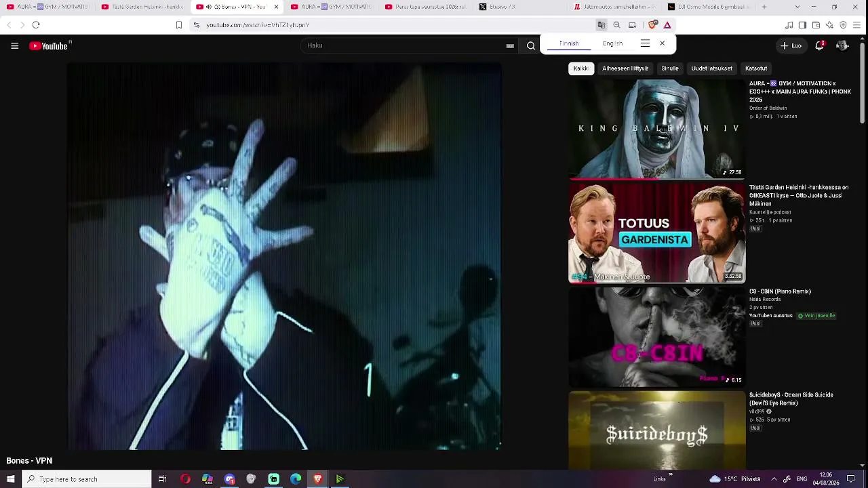Image resolution: width=868 pixels, height=488 pixels.
Task: Select the Sinulle filter chip
Action: [x=670, y=68]
